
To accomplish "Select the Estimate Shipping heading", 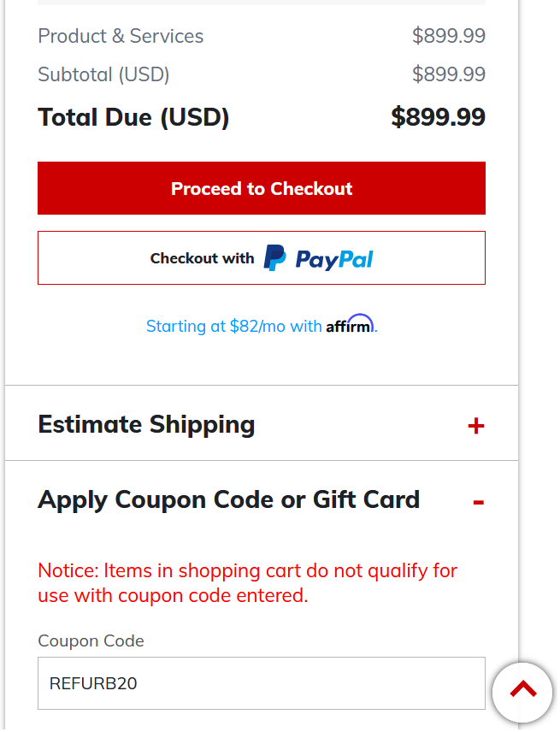I will tap(146, 425).
